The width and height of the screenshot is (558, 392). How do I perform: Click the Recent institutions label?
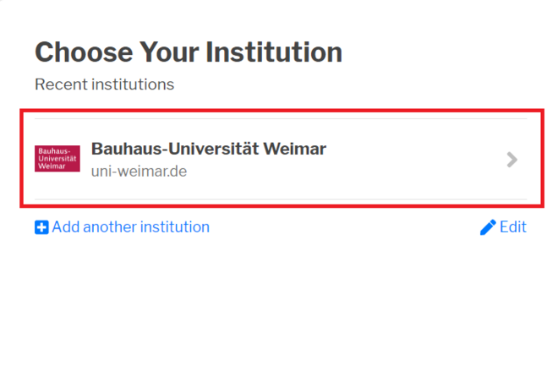105,84
